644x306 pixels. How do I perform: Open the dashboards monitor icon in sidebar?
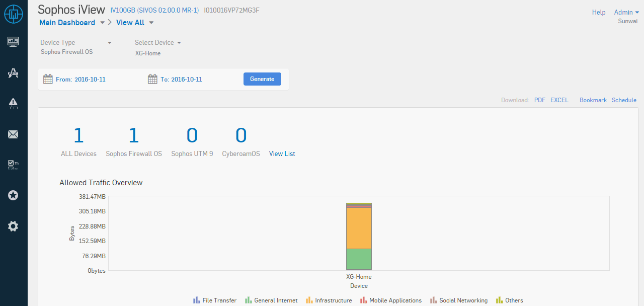(13, 41)
